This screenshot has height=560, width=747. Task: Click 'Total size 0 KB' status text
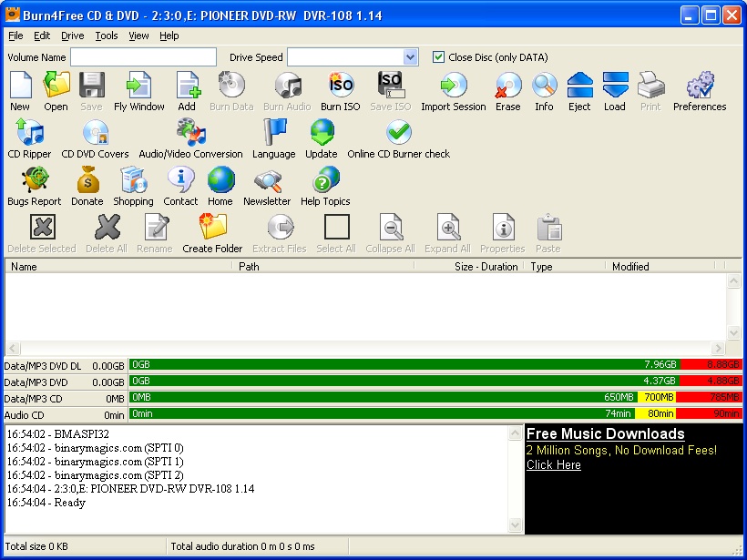(x=36, y=546)
